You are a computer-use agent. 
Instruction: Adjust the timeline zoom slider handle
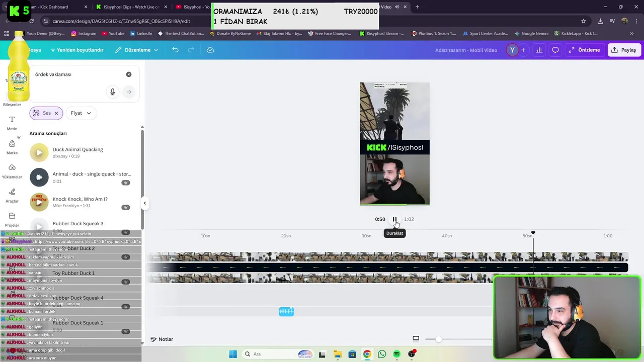point(439,339)
